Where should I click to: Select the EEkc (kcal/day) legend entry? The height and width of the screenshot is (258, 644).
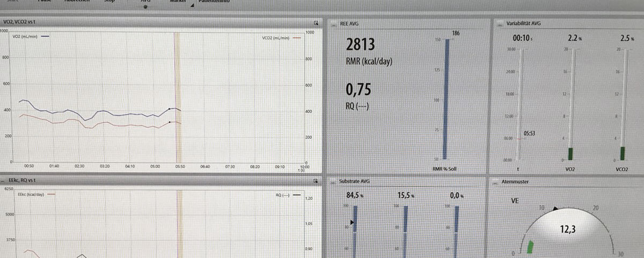click(36, 194)
